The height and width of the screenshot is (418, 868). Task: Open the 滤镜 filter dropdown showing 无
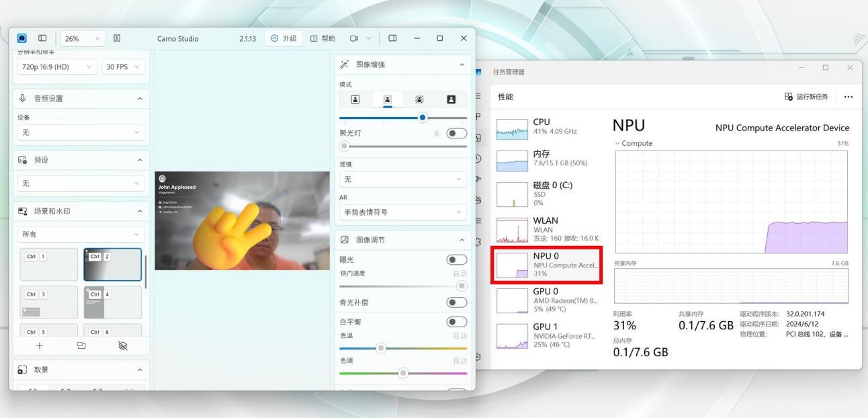point(402,179)
